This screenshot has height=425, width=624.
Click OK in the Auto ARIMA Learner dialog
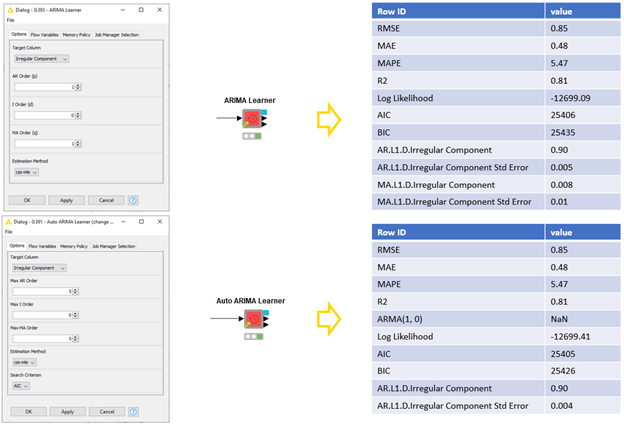[x=27, y=411]
